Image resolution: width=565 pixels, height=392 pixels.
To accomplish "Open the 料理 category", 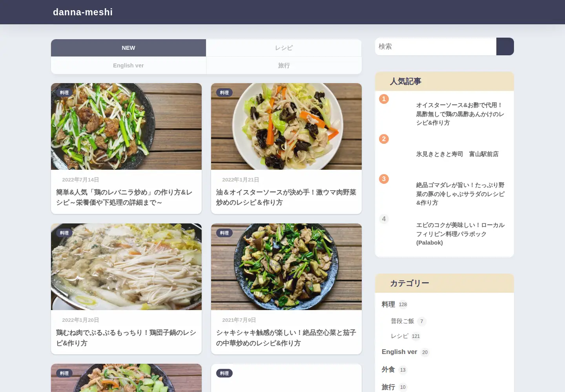I will coord(388,304).
